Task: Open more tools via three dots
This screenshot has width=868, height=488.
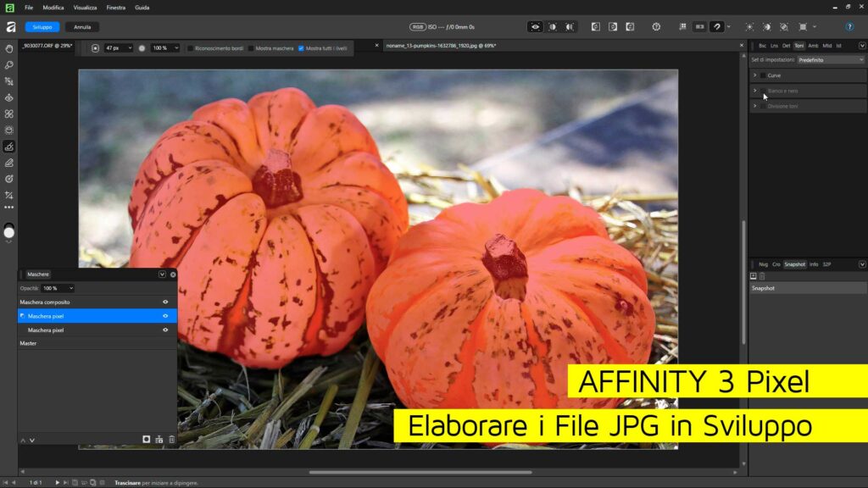Action: [x=8, y=208]
